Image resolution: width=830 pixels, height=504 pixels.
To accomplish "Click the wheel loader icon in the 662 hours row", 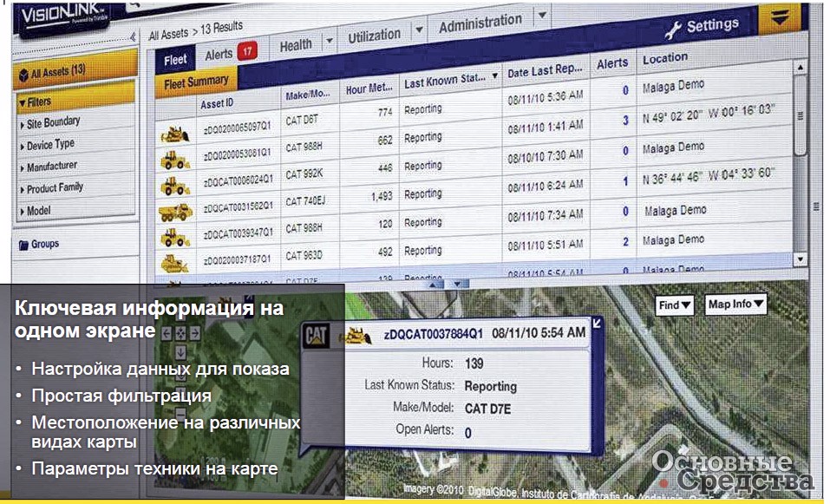I will [x=175, y=160].
